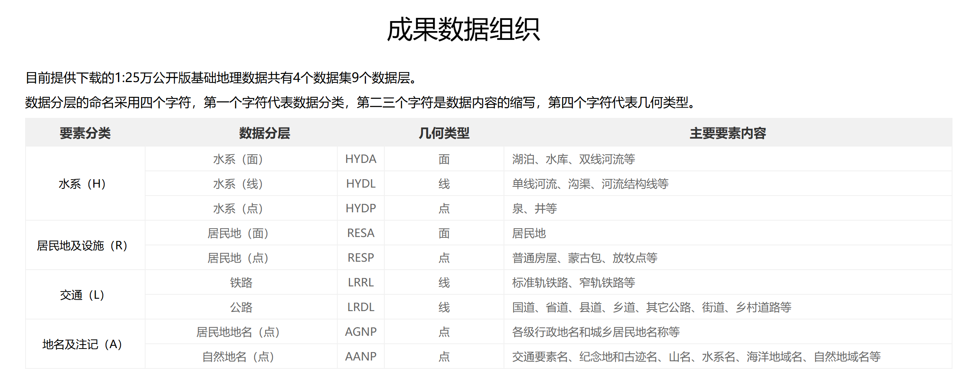The height and width of the screenshot is (382, 980).
Task: Click the 居民地 content cell in RESA row
Action: click(x=728, y=233)
